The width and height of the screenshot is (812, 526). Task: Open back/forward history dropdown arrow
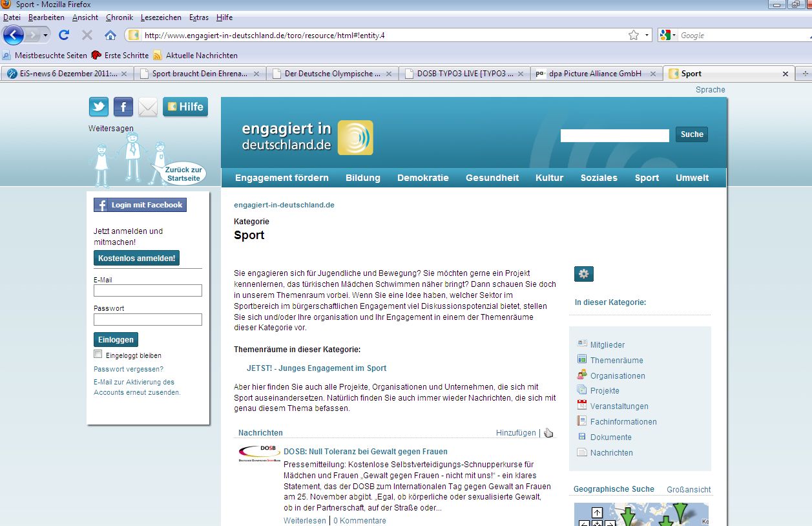click(46, 36)
